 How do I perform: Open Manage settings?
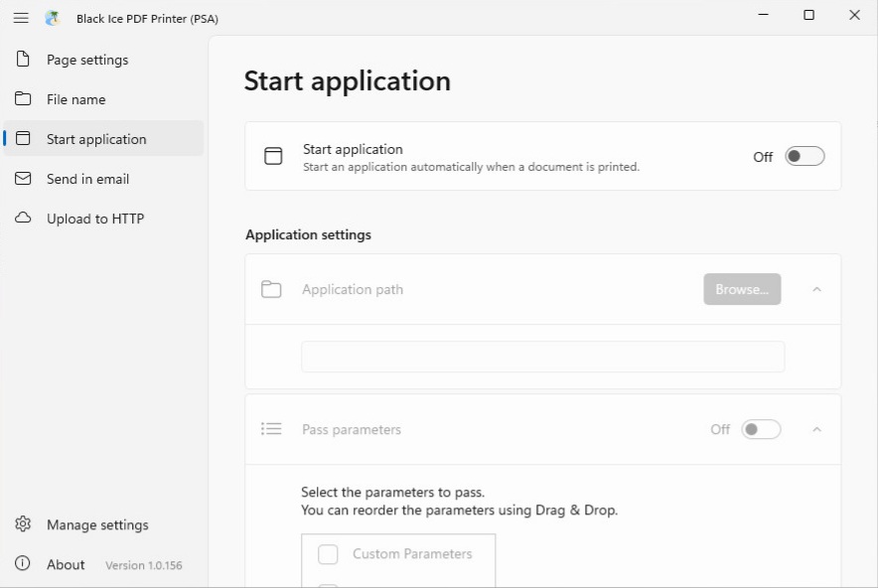click(x=103, y=524)
